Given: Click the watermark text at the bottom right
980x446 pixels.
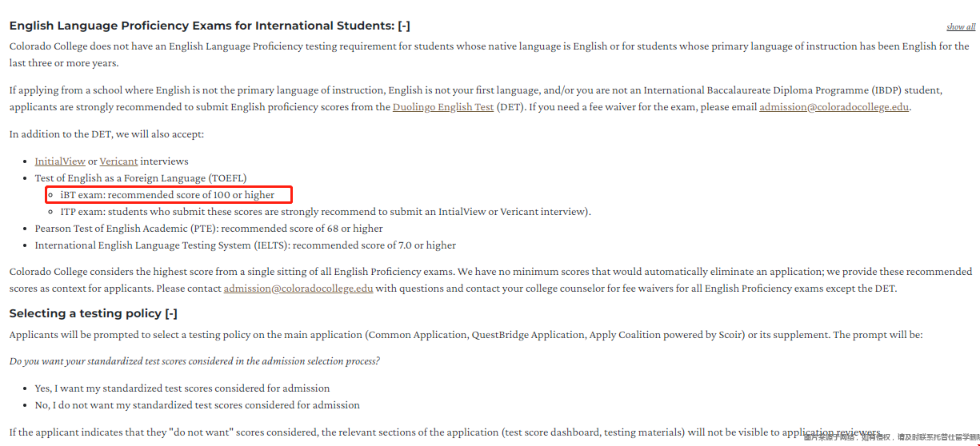Looking at the screenshot, I should tap(891, 437).
